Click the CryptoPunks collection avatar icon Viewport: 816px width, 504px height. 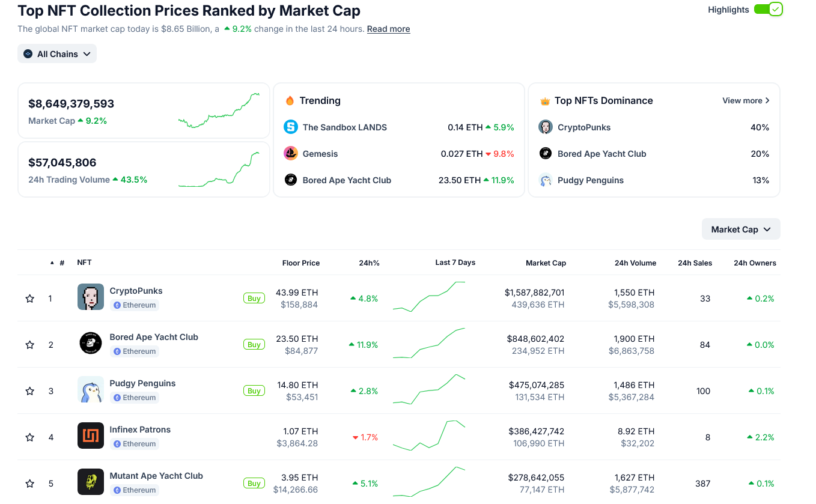pos(91,297)
